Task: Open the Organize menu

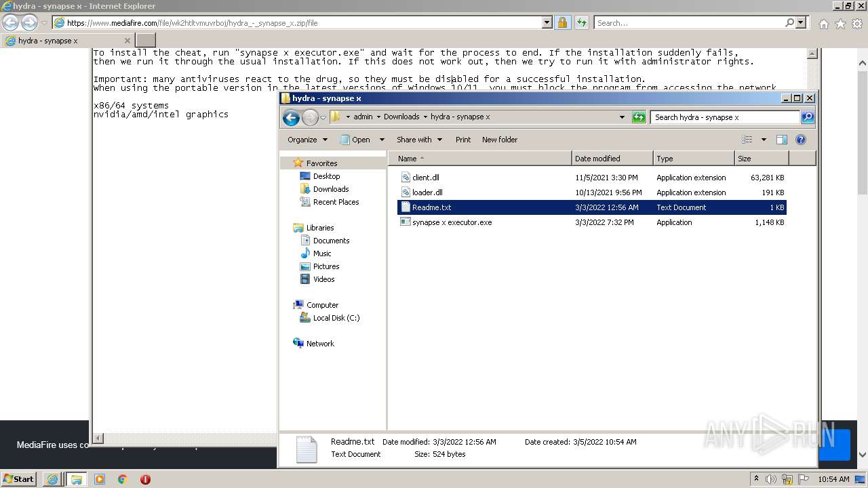Action: [x=307, y=140]
